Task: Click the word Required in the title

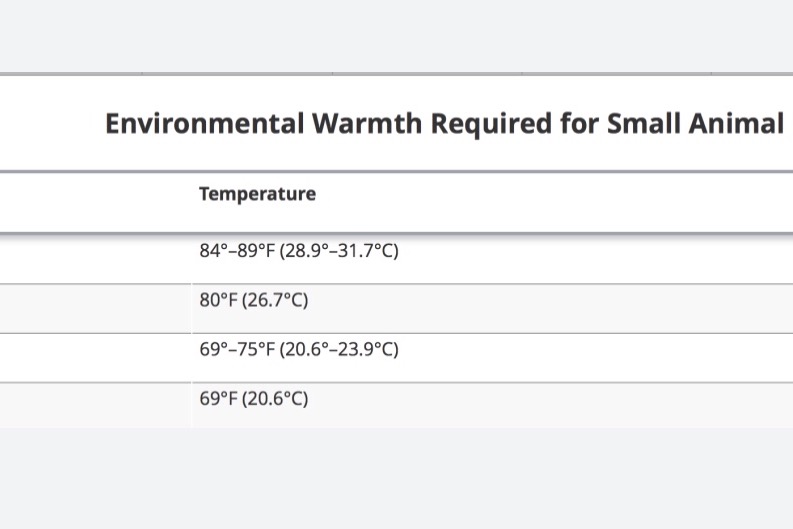Action: click(x=491, y=124)
